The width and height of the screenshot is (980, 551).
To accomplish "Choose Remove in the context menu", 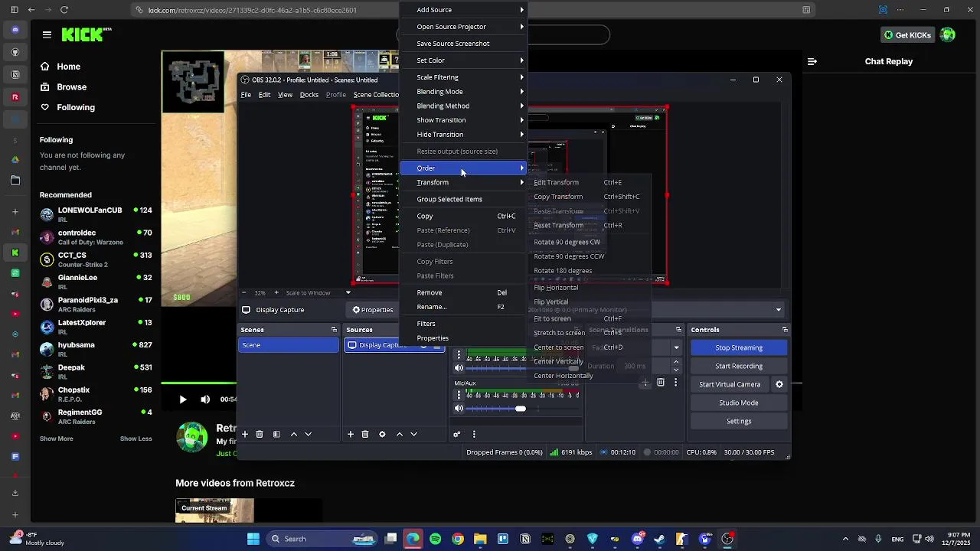I will (x=463, y=292).
